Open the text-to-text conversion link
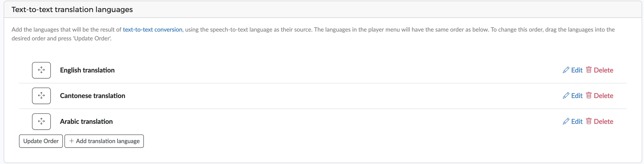This screenshot has width=644, height=164. click(x=152, y=30)
